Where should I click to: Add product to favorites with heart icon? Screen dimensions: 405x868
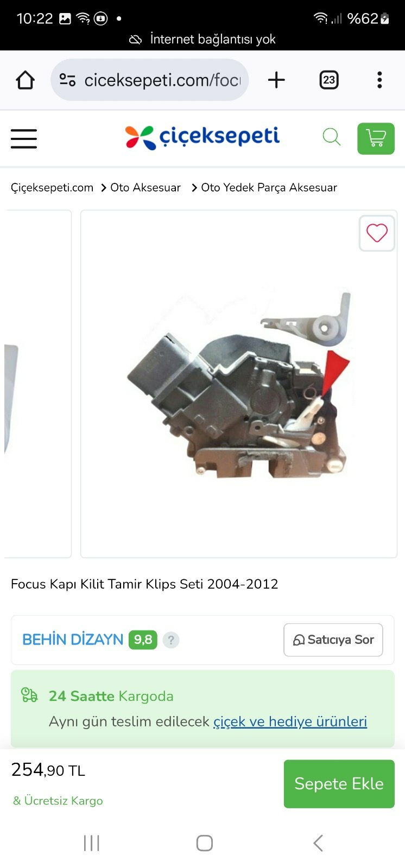[x=377, y=233]
